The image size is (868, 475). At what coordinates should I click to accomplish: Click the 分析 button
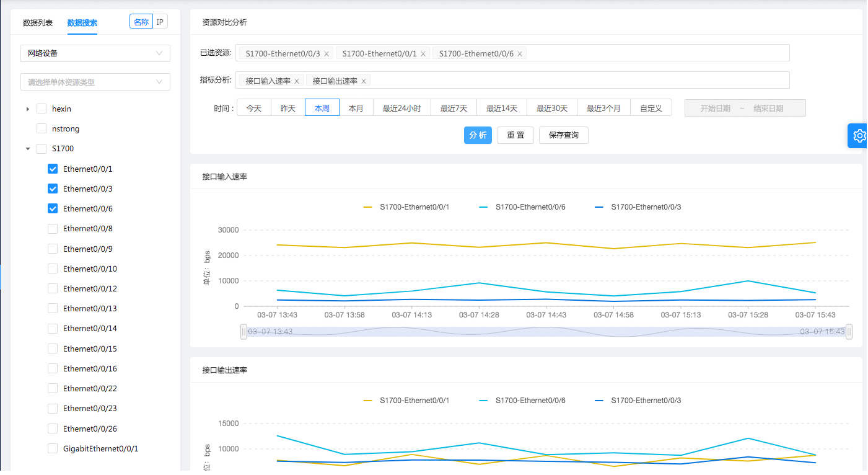(478, 135)
